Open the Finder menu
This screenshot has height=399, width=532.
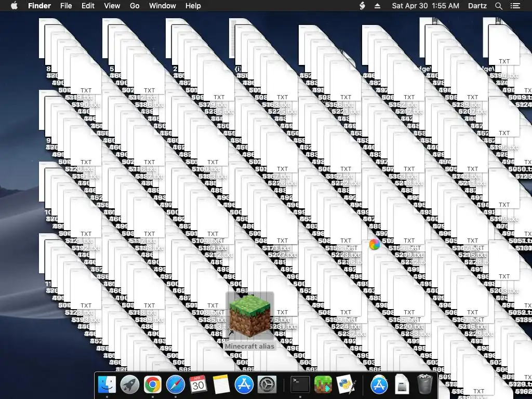(39, 6)
